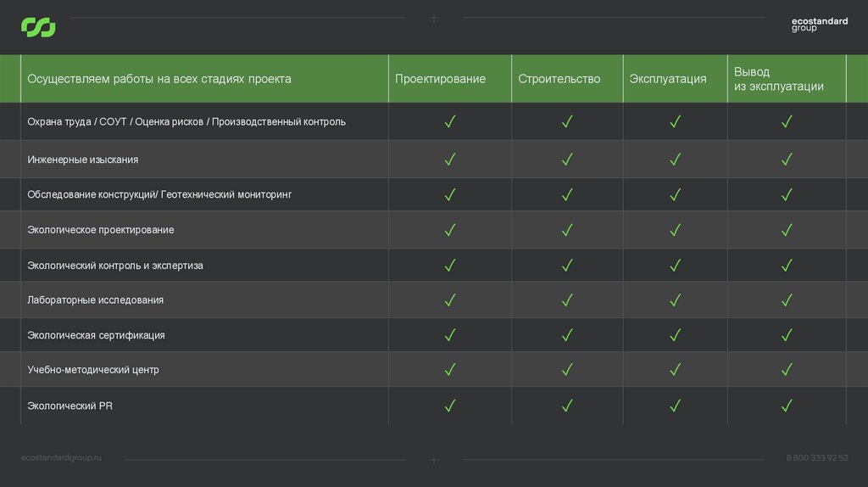Screen dimensions: 868x487
Task: Click Проектирование checkmark for Охрана труда row
Action: (450, 122)
